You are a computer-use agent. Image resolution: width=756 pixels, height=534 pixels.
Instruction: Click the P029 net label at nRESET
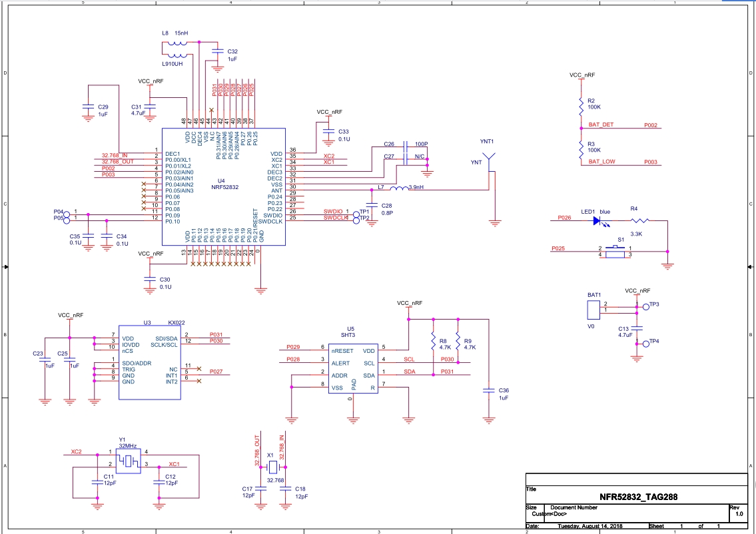click(x=293, y=347)
